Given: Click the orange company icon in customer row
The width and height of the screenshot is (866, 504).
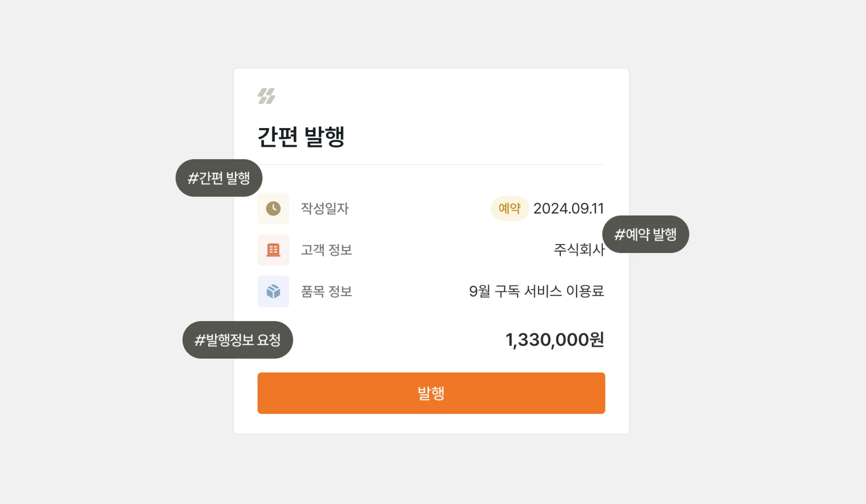Looking at the screenshot, I should (273, 250).
